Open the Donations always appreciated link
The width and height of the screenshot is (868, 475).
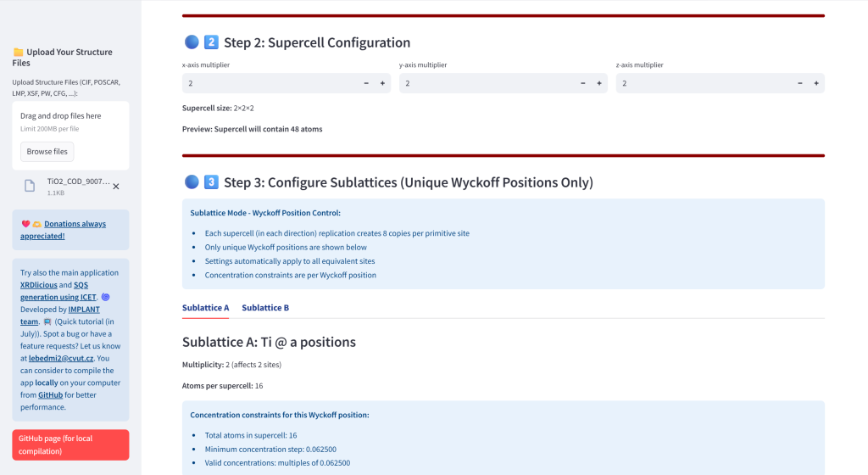pyautogui.click(x=63, y=230)
